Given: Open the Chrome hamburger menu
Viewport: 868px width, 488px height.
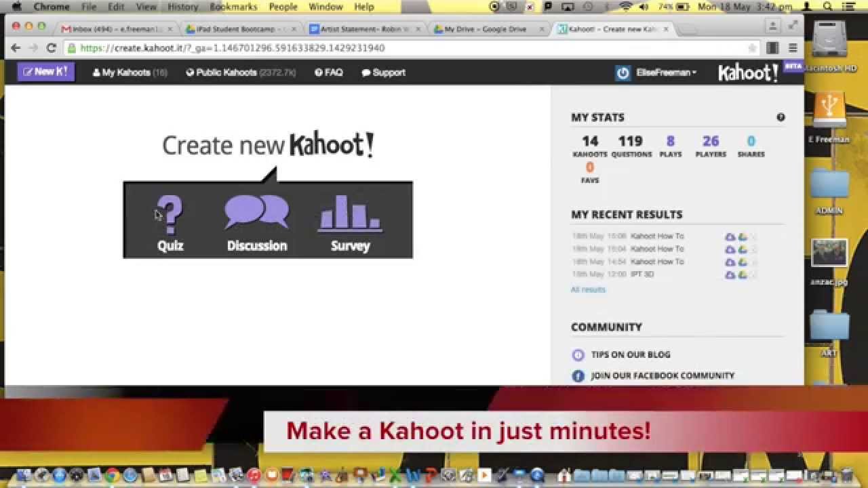Looking at the screenshot, I should (793, 48).
